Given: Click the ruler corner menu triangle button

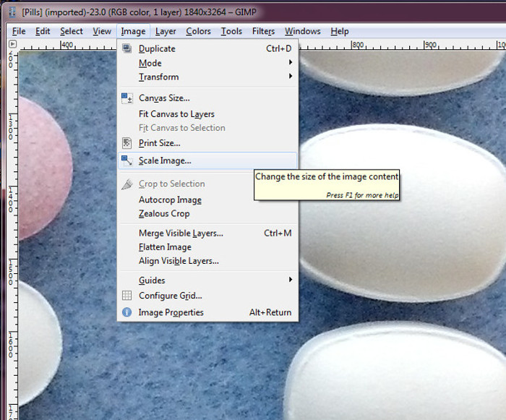Looking at the screenshot, I should [12, 44].
